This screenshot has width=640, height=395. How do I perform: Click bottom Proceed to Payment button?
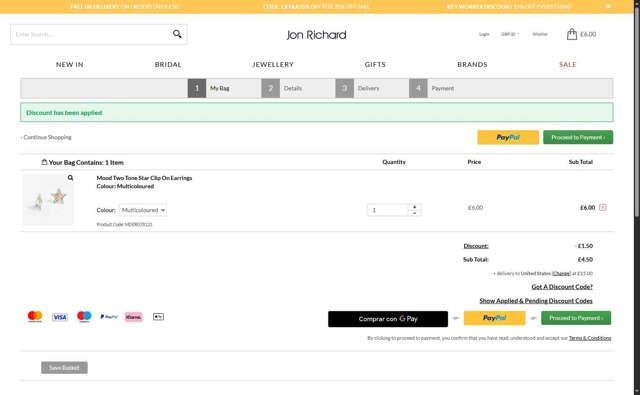[x=576, y=318]
